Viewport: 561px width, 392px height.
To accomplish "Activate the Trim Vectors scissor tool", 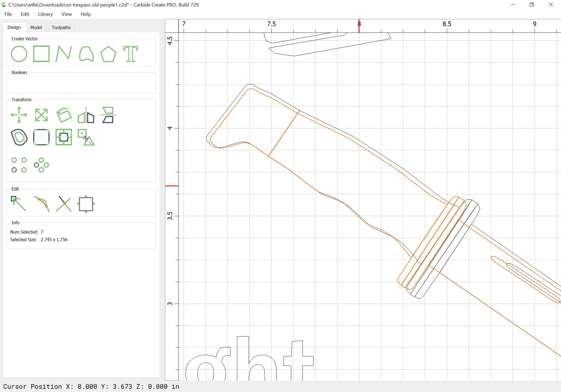I will point(64,204).
